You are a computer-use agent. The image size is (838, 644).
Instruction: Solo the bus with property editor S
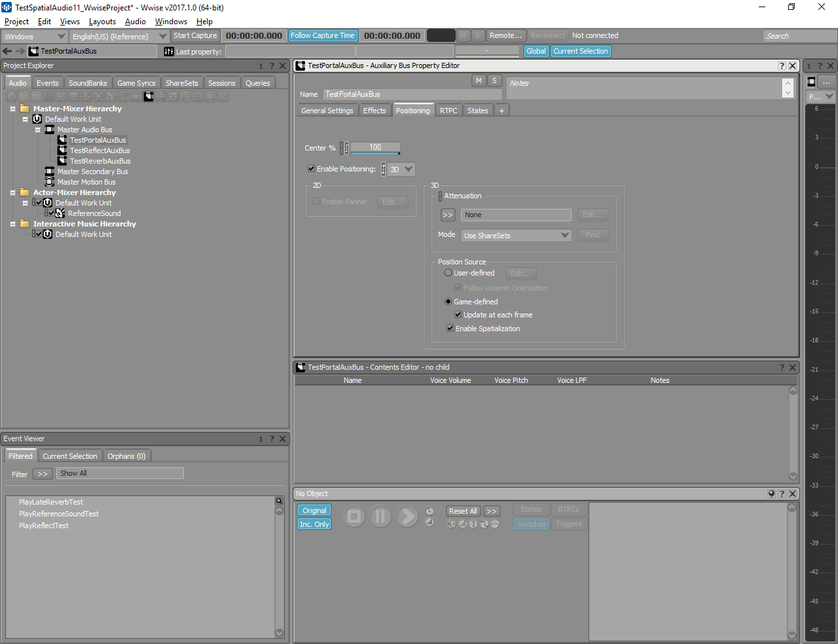pyautogui.click(x=494, y=80)
